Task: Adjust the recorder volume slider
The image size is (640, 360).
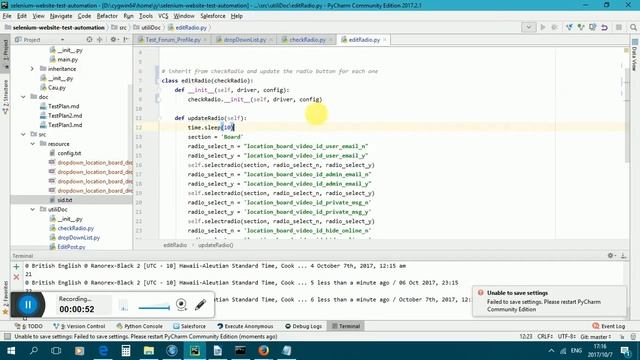Action: [x=154, y=307]
